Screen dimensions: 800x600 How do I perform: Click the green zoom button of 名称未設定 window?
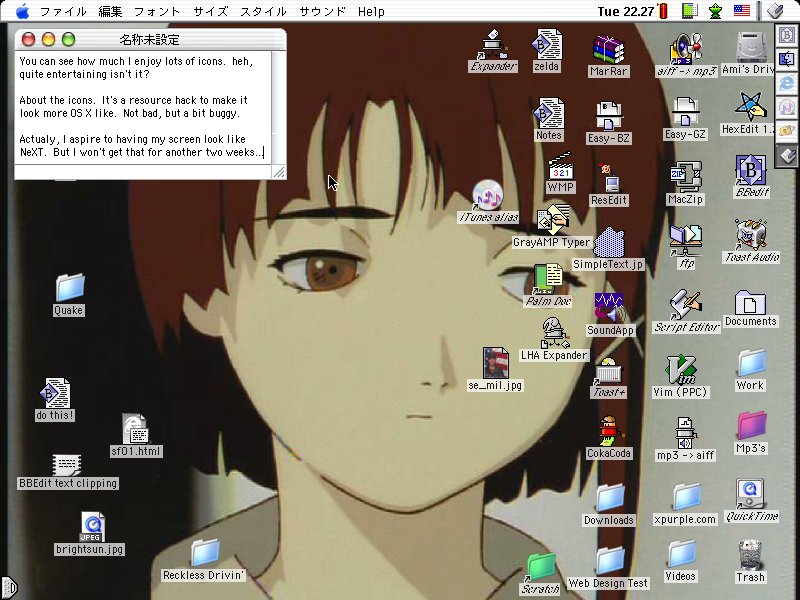(x=68, y=39)
